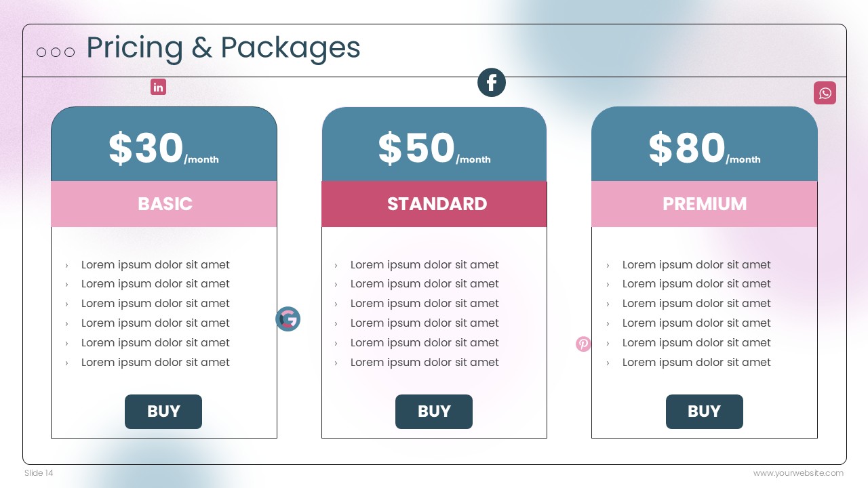The height and width of the screenshot is (488, 868).
Task: Open the WhatsApp icon at top right
Action: pos(825,93)
